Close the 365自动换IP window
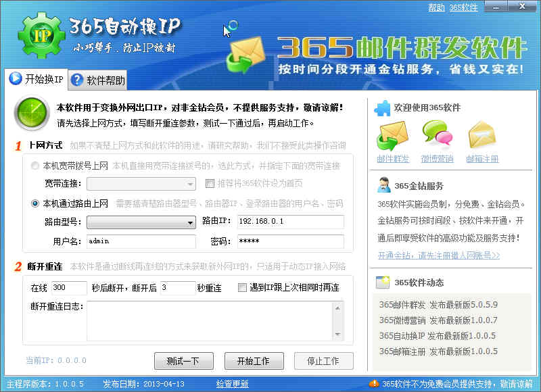 coord(522,6)
